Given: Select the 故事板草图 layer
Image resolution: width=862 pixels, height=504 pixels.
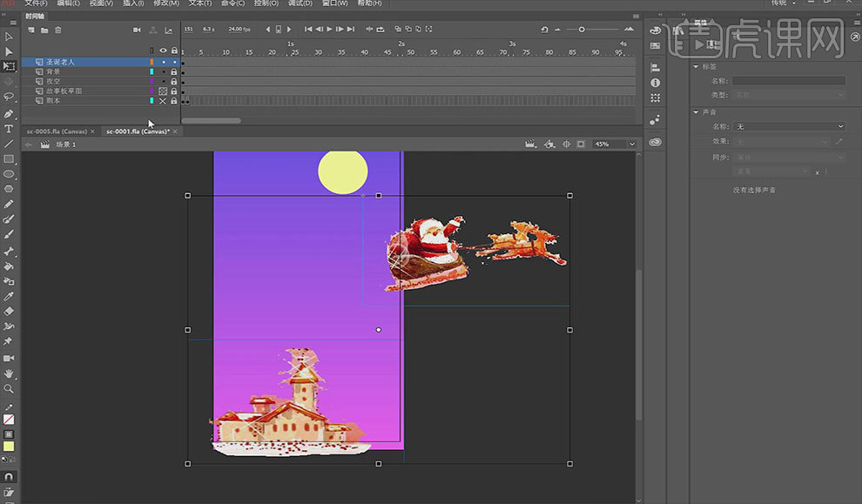Looking at the screenshot, I should click(x=64, y=91).
